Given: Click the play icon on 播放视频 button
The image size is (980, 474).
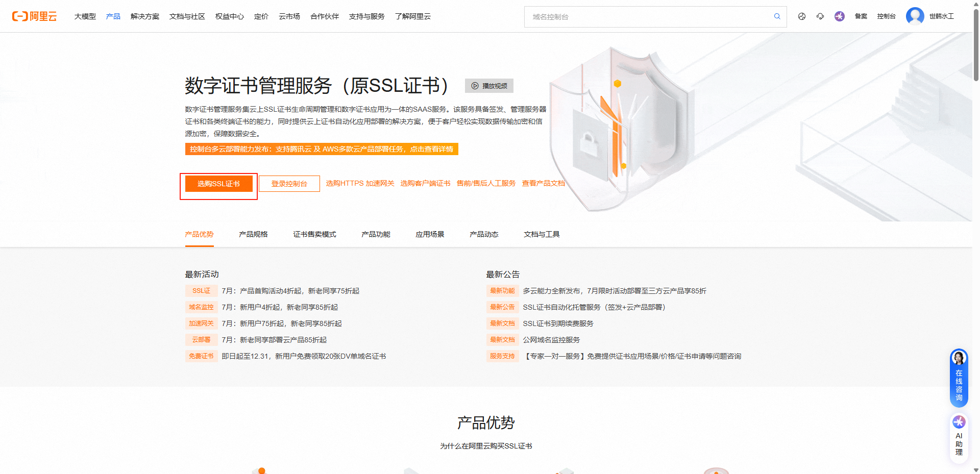Looking at the screenshot, I should tap(475, 86).
